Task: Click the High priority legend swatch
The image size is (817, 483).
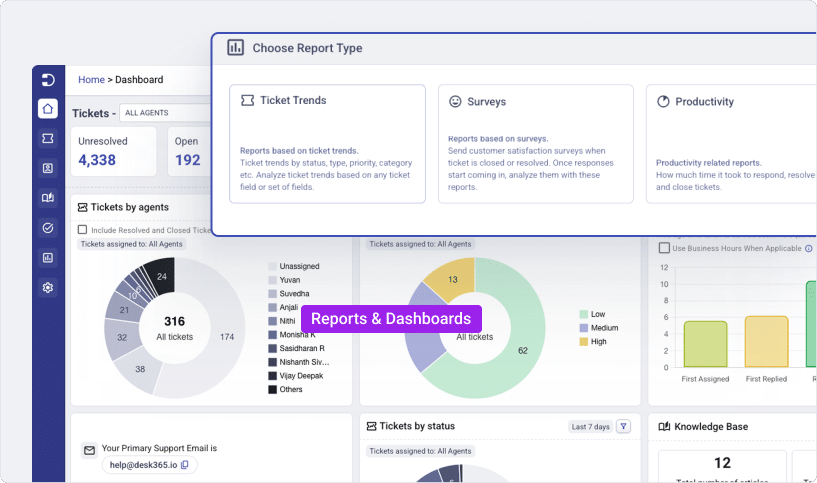Action: pyautogui.click(x=584, y=341)
